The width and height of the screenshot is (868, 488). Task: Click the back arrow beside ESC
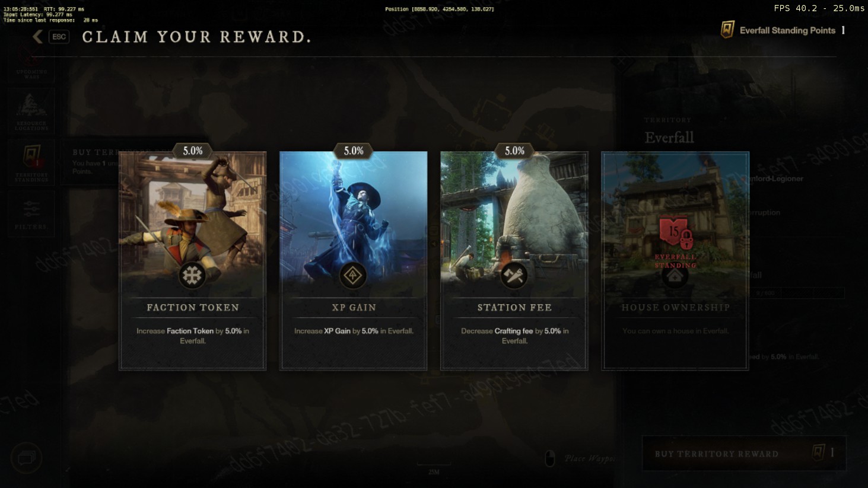tap(38, 37)
